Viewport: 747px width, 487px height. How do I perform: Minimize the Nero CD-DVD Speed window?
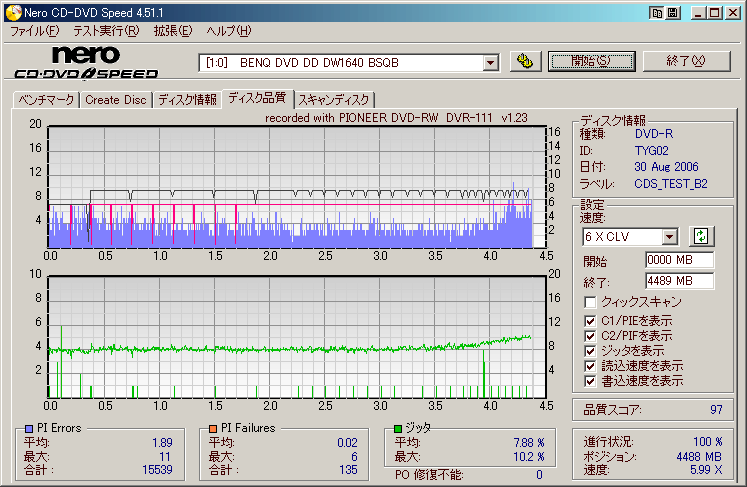(699, 13)
